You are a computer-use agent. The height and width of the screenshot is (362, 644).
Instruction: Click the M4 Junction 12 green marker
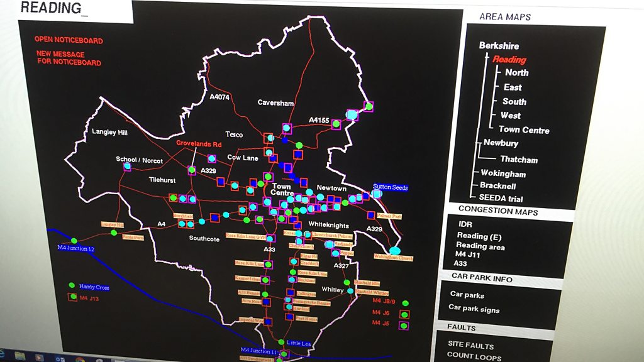[x=74, y=241]
